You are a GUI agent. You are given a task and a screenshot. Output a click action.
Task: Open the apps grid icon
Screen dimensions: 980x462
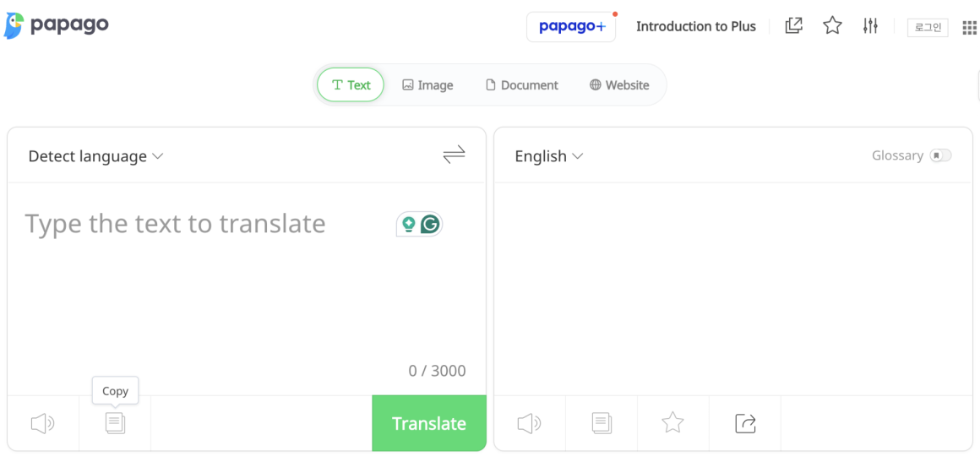click(x=969, y=28)
